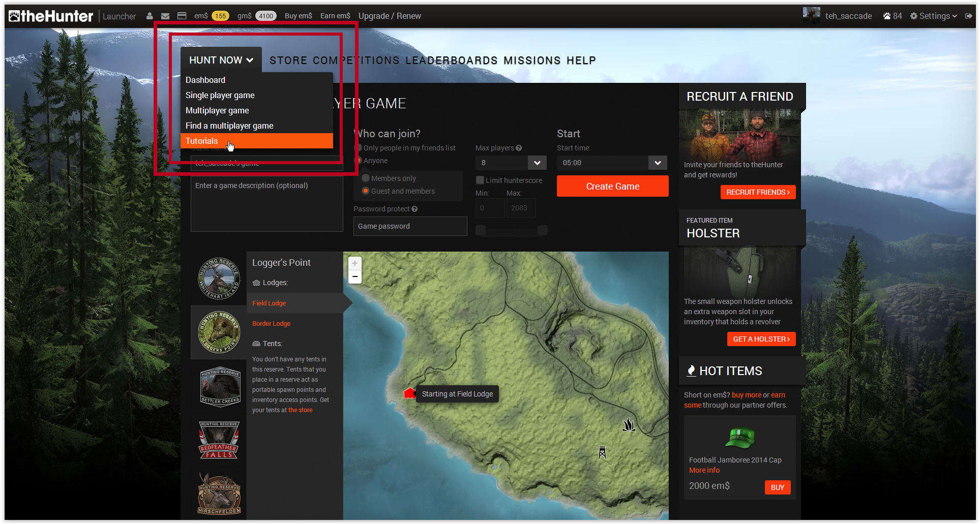Open the Settings dropdown
The height and width of the screenshot is (524, 980).
(x=934, y=16)
